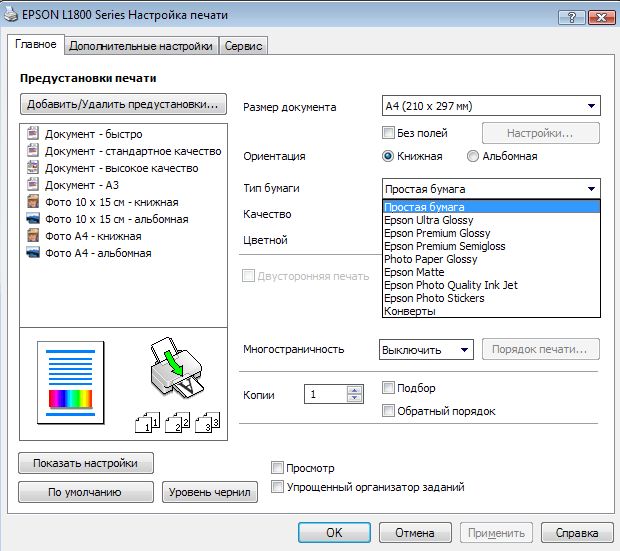Click the icon of Документ - A3 preset
The image size is (620, 551).
click(x=33, y=184)
